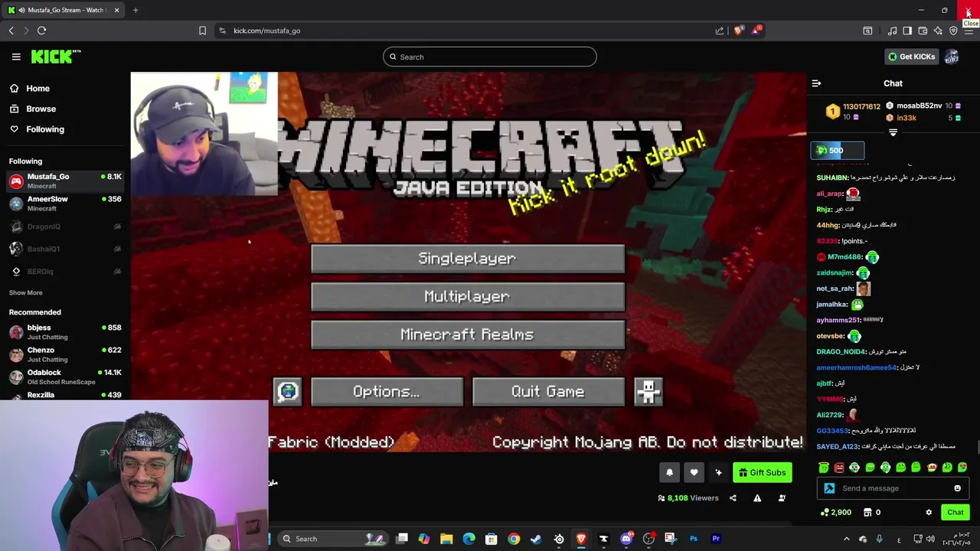Screen dimensions: 980x551
Task: Open the Brave Wallet icon
Action: point(923,31)
